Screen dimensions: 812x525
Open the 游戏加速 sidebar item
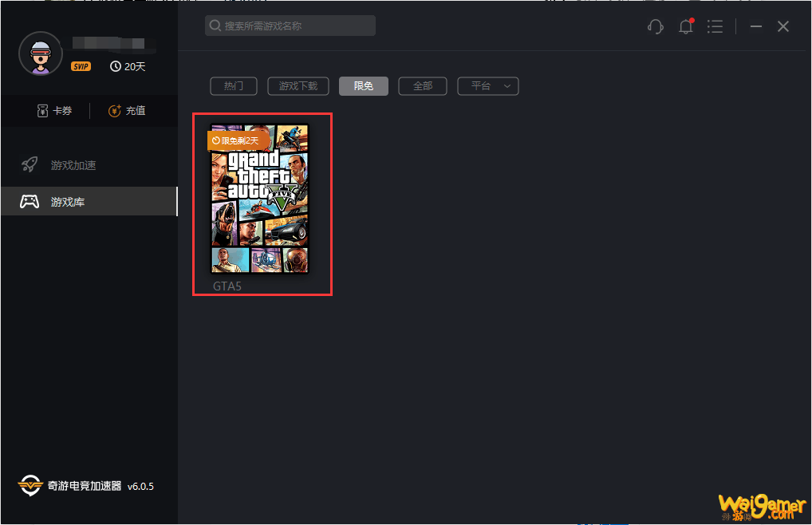(x=89, y=165)
